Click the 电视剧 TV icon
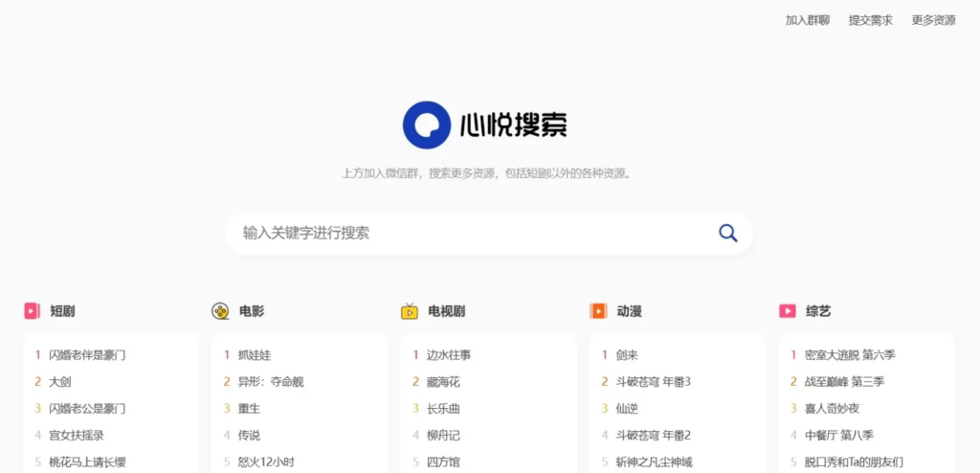This screenshot has width=980, height=473. click(x=410, y=311)
